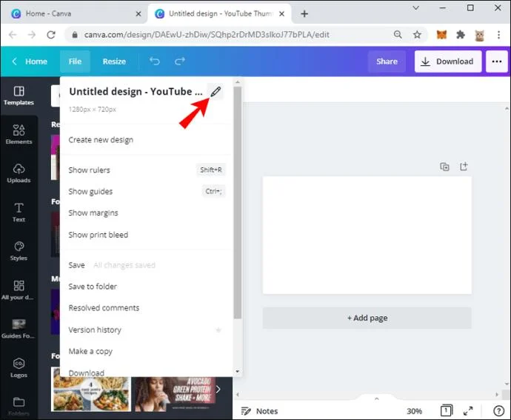The image size is (511, 420).
Task: Reload the browser page
Action: [x=51, y=35]
